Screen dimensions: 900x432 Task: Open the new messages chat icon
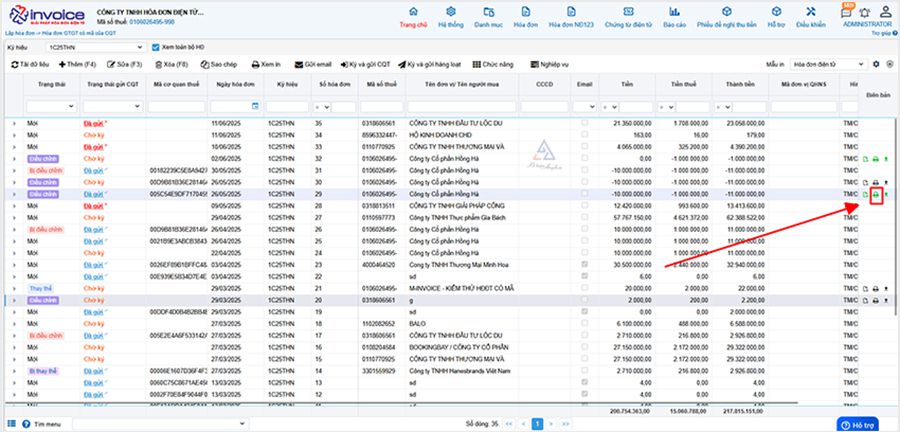tap(847, 12)
